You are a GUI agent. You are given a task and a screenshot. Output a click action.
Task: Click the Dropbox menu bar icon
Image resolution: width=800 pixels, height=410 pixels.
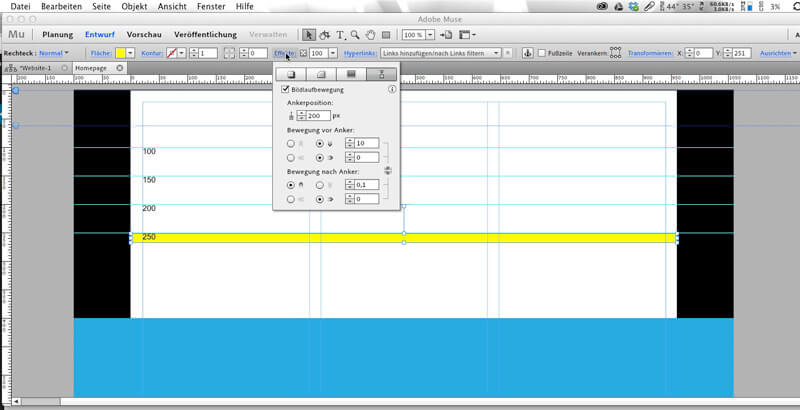pos(634,7)
